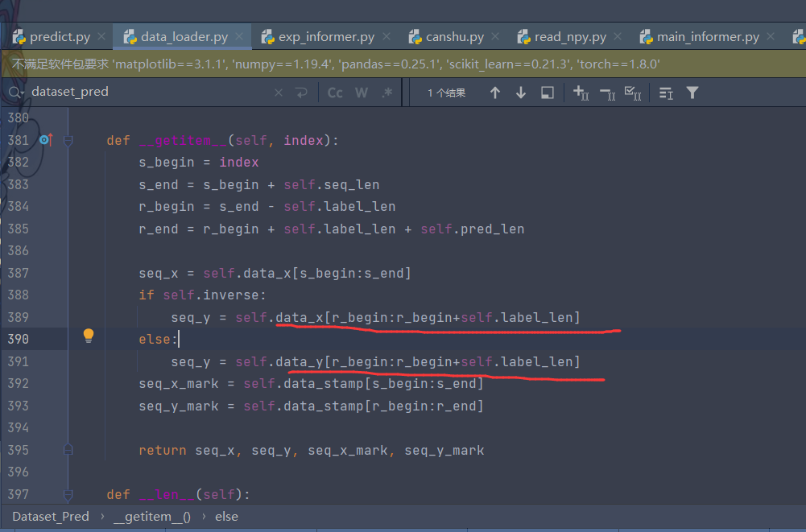Remove the last occurrence from selection
The width and height of the screenshot is (806, 532).
[606, 92]
